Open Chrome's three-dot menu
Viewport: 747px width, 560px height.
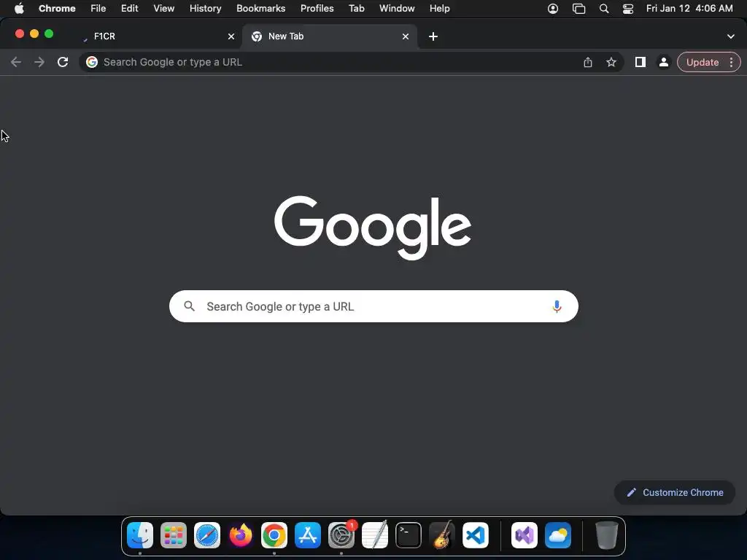coord(731,63)
